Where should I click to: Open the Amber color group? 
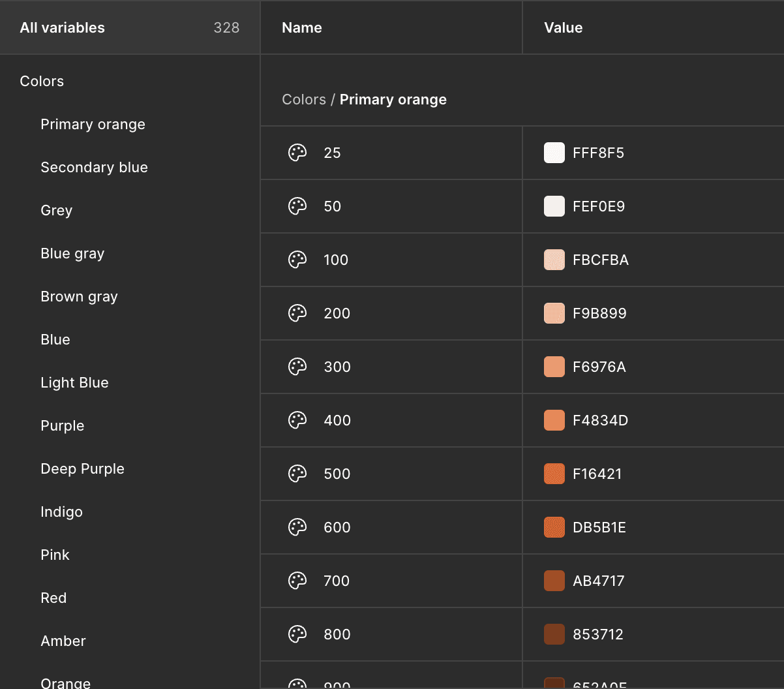tap(63, 641)
